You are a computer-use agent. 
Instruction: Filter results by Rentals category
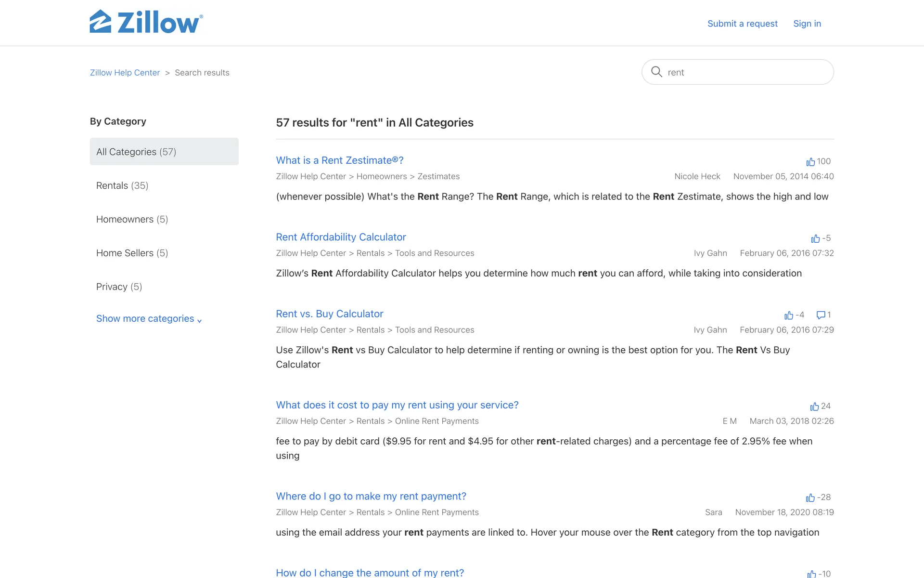(x=122, y=185)
